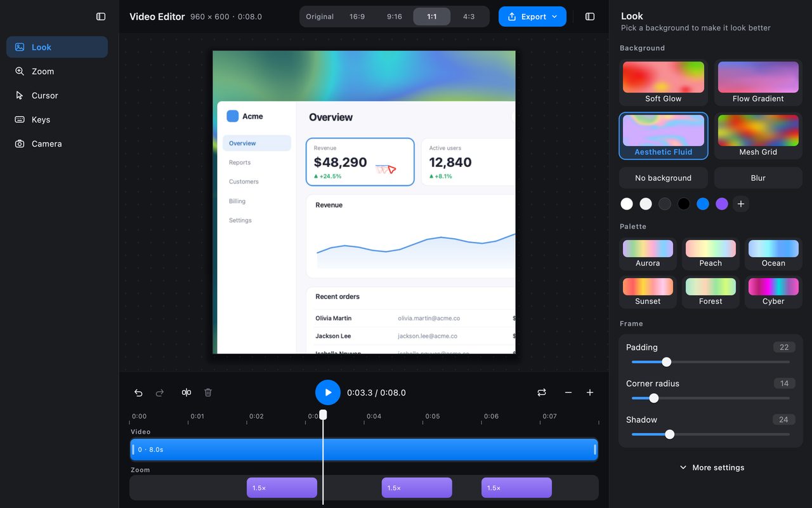Viewport: 812px width, 508px height.
Task: Select the Aesthetic Fluid background
Action: [664, 136]
